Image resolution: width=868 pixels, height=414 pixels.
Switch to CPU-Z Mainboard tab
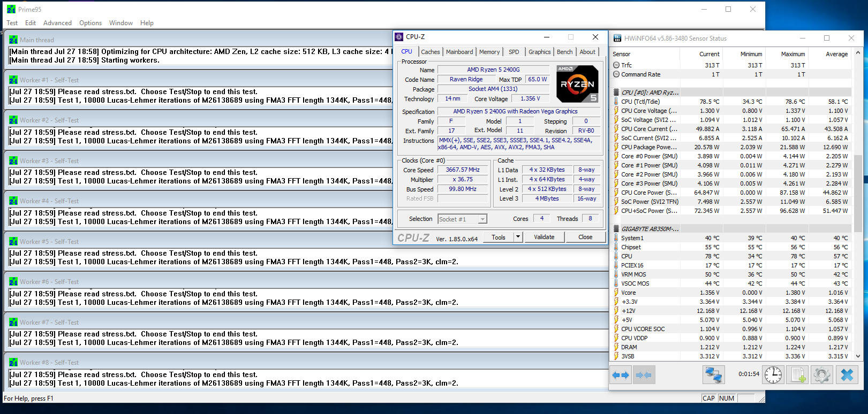[459, 52]
